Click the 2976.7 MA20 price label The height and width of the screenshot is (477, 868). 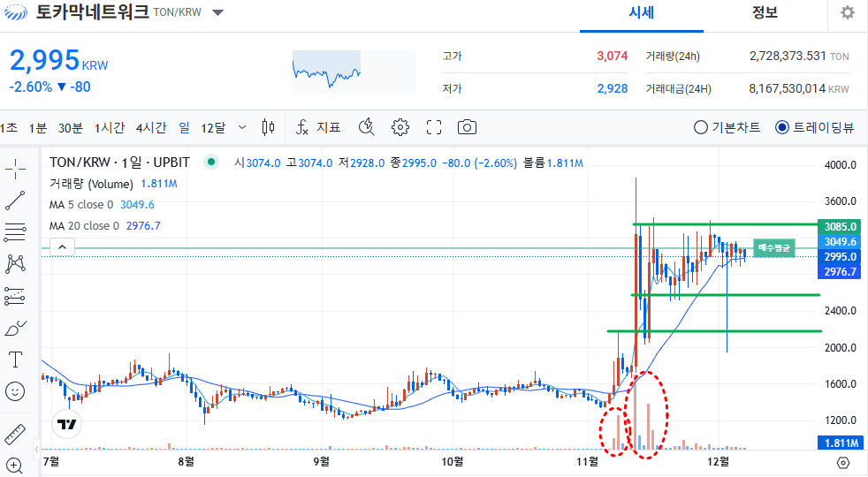(x=840, y=272)
